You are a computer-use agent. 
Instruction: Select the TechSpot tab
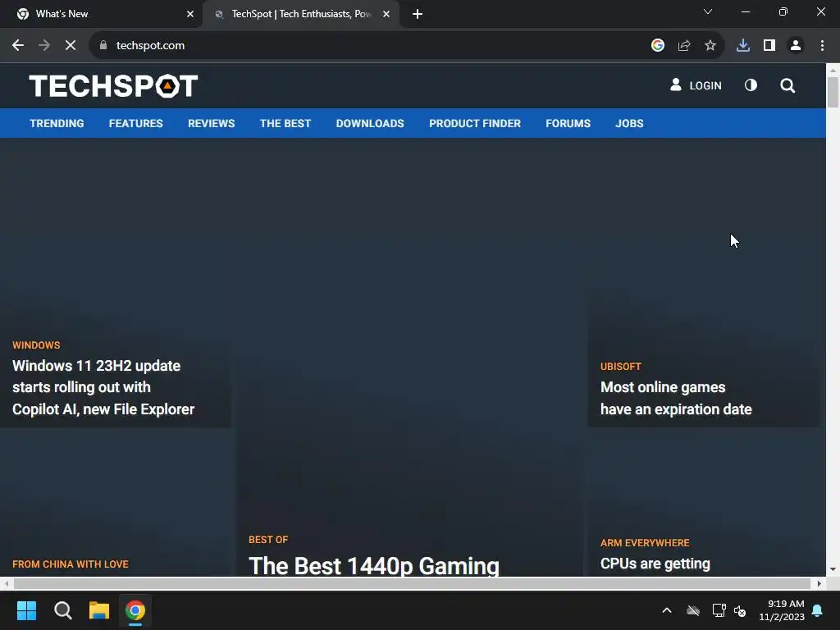tap(300, 14)
